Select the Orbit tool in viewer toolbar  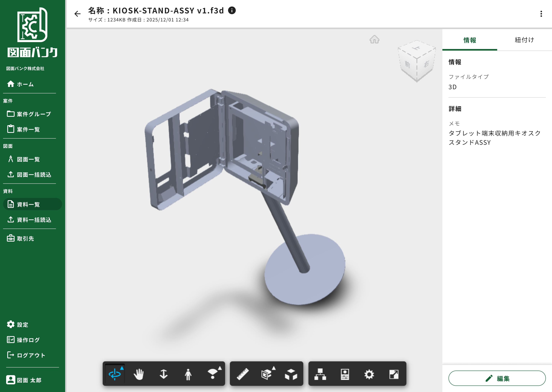click(115, 374)
